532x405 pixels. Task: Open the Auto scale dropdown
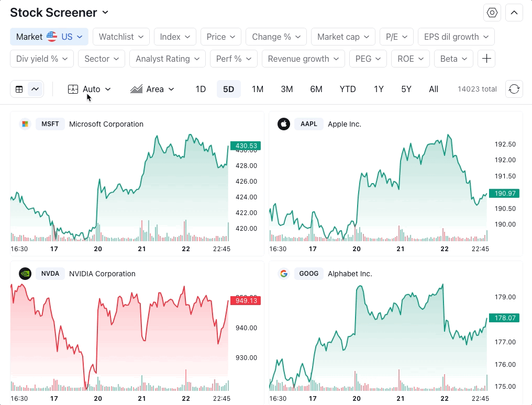click(90, 89)
